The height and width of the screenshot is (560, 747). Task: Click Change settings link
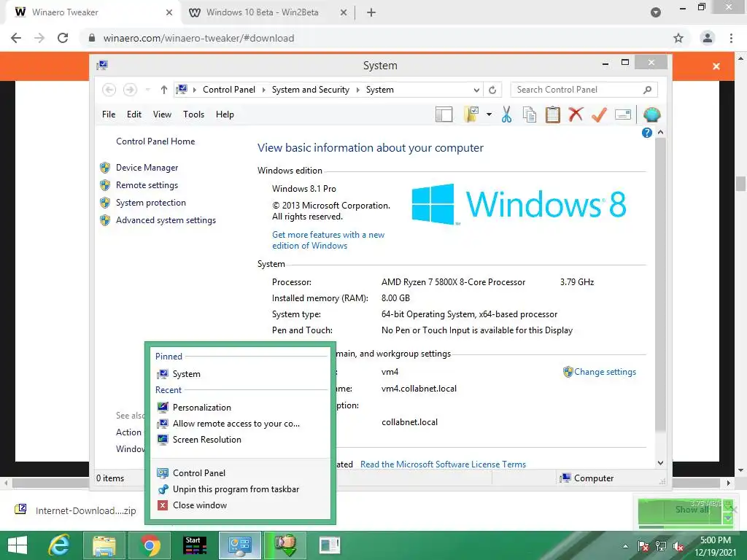(605, 372)
